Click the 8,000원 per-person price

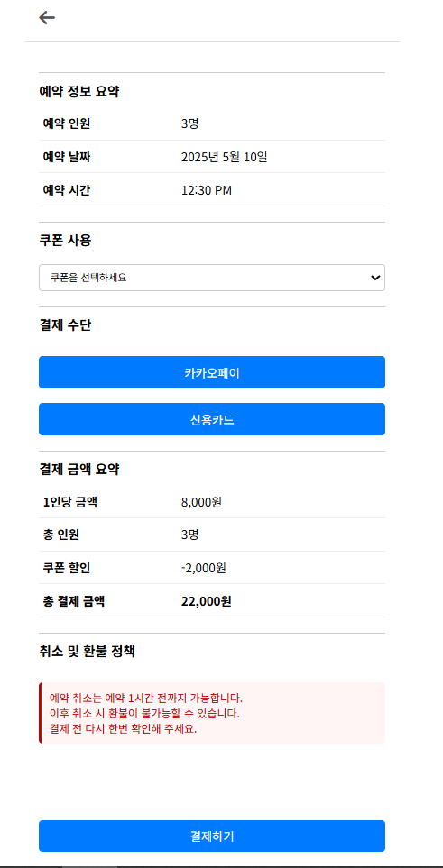pos(202,503)
